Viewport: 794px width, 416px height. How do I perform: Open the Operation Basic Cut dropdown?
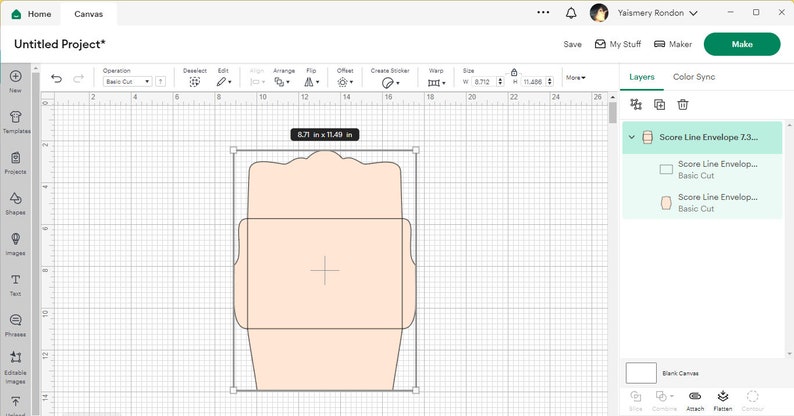point(127,81)
